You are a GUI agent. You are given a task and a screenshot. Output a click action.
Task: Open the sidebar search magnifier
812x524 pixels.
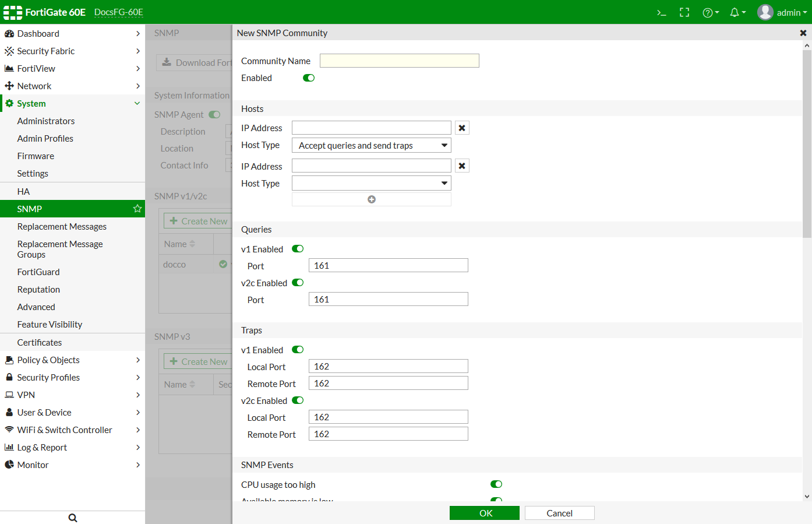(72, 518)
